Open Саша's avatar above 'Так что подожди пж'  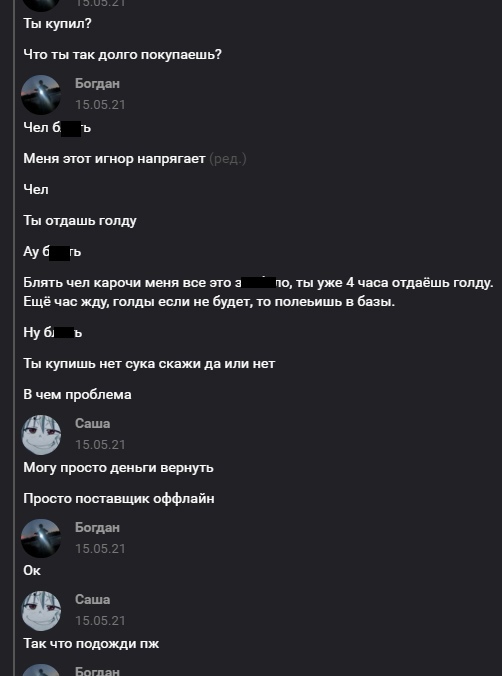(41, 611)
